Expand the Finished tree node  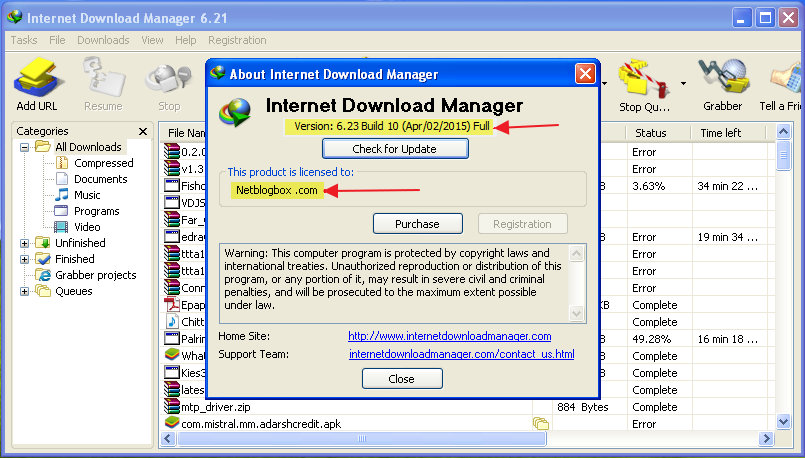tap(24, 259)
